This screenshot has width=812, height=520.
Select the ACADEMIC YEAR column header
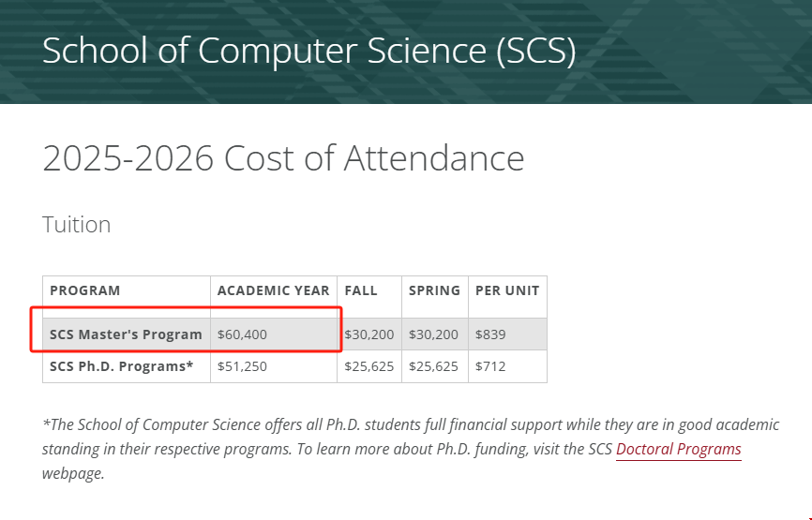click(274, 290)
